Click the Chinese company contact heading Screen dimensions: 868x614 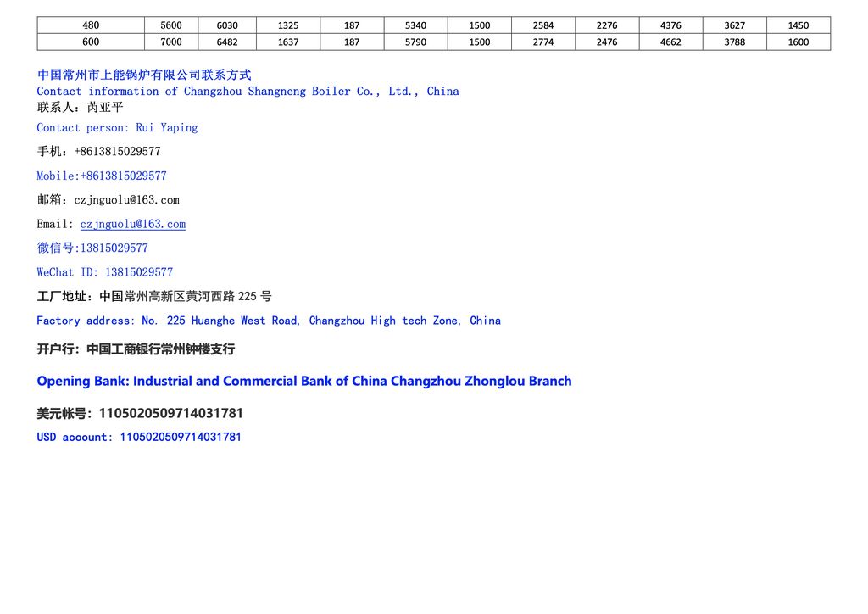pyautogui.click(x=144, y=75)
